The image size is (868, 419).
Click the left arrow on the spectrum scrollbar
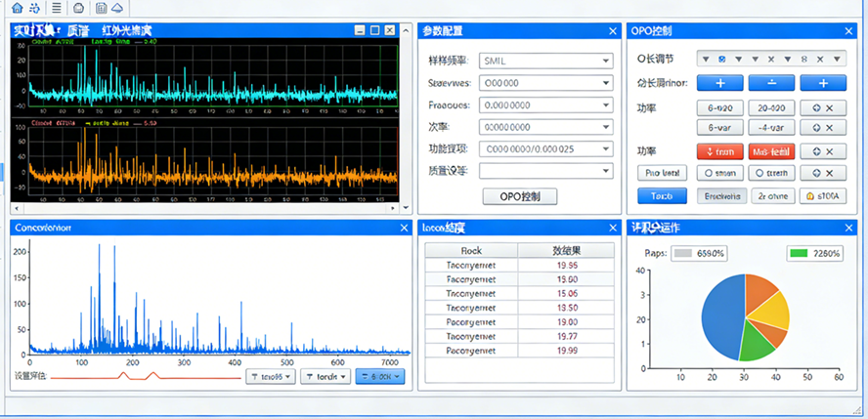17,207
